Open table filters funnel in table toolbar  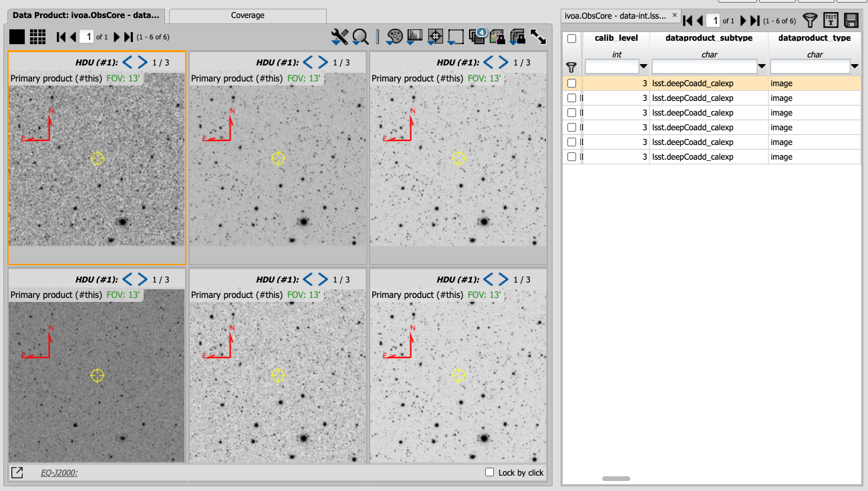pyautogui.click(x=810, y=20)
